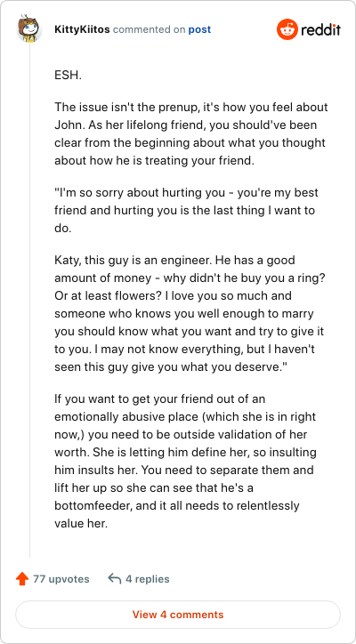Follow the blue "post" link
356x644 pixels.
click(199, 29)
